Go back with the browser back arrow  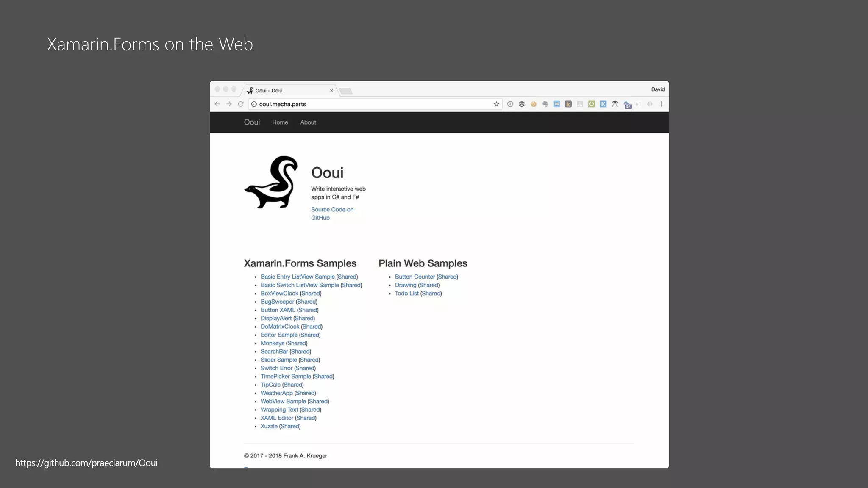point(217,104)
